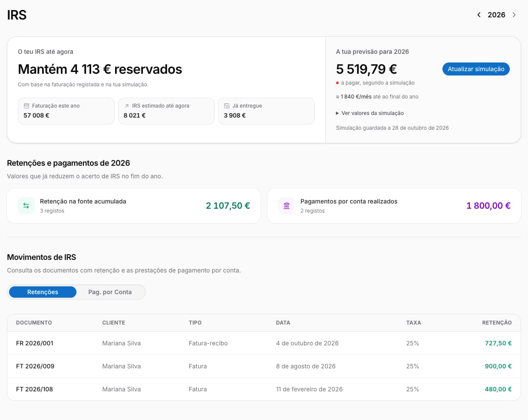Click the purple bank building icon

pyautogui.click(x=287, y=206)
